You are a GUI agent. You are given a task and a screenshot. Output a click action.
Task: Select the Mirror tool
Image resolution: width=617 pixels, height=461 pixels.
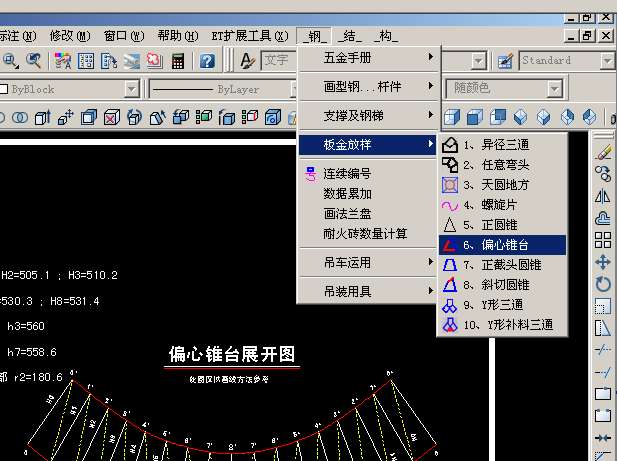click(x=603, y=196)
